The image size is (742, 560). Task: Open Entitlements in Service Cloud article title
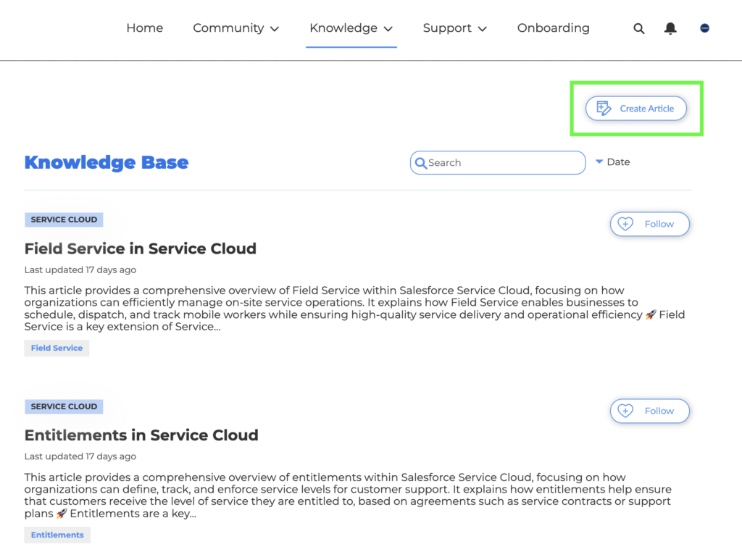[141, 435]
